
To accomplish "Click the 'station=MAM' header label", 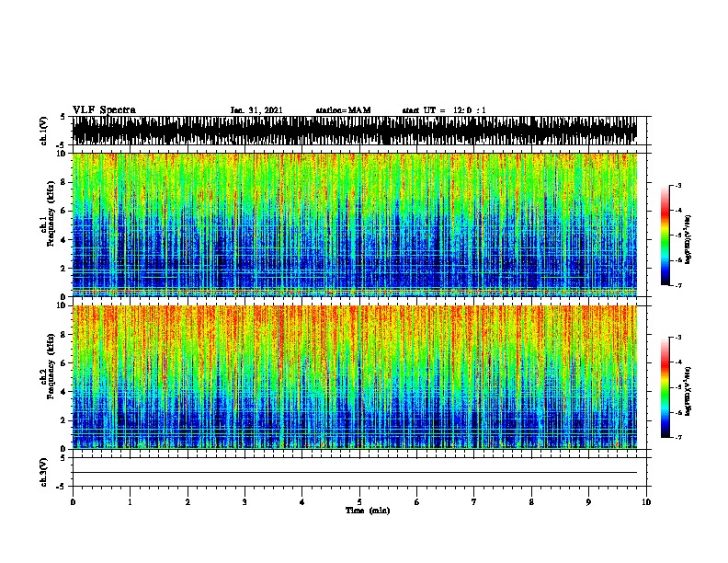I will (343, 110).
